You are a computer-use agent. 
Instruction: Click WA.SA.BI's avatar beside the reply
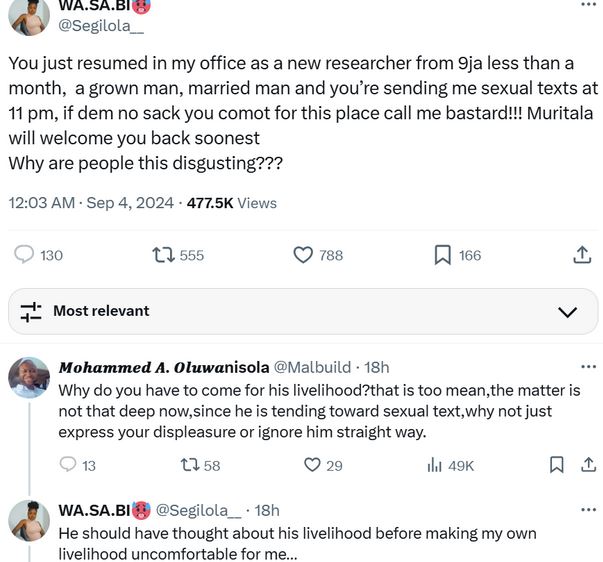tap(29, 521)
